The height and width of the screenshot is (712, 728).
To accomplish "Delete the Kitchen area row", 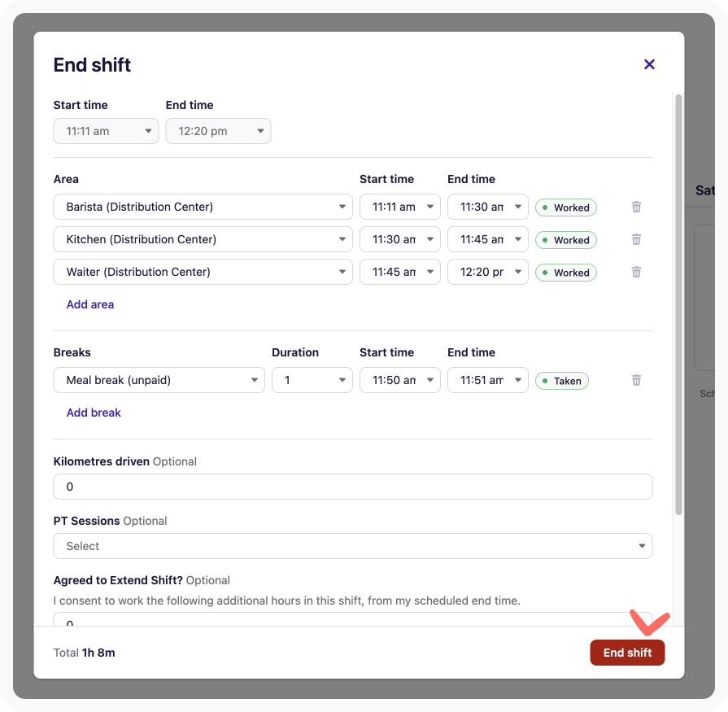I will click(x=636, y=240).
